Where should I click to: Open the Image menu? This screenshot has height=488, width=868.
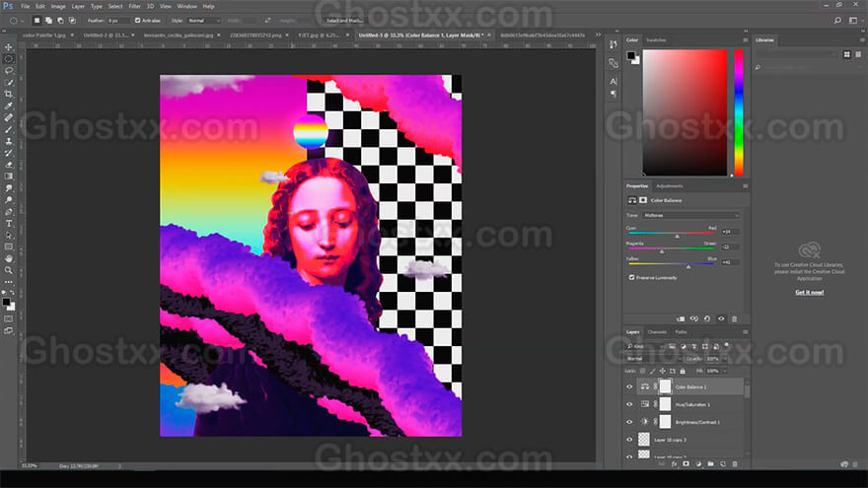click(58, 6)
